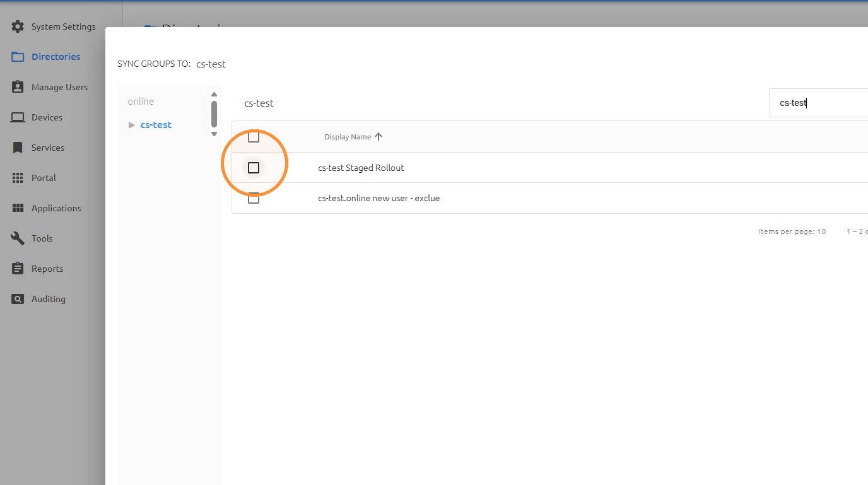Open items per page value 10

point(821,231)
